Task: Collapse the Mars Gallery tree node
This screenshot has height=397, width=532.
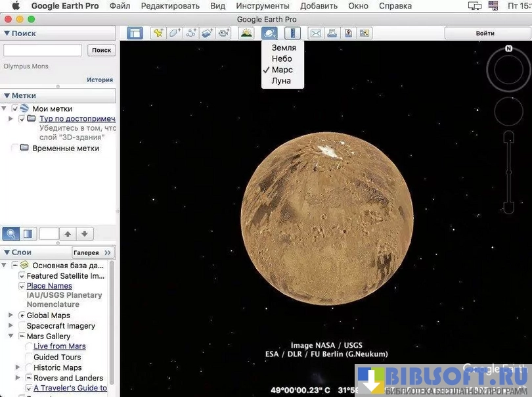Action: [11, 336]
